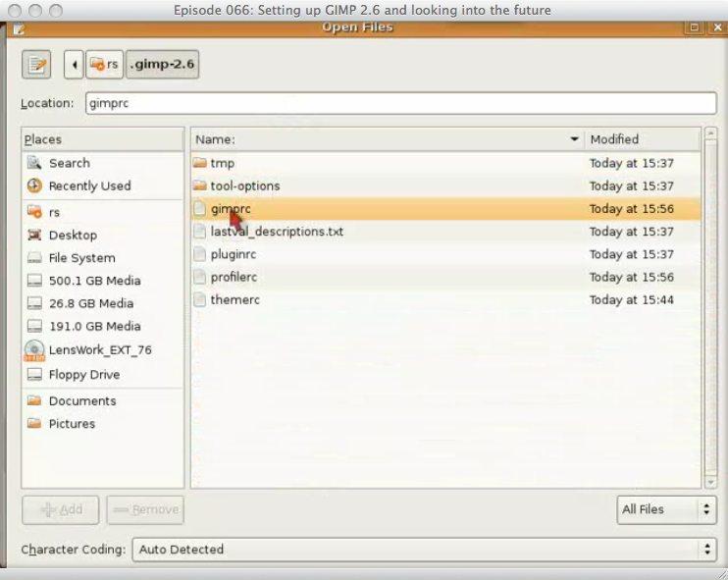
Task: Click the Floppy Drive icon
Action: tap(34, 374)
